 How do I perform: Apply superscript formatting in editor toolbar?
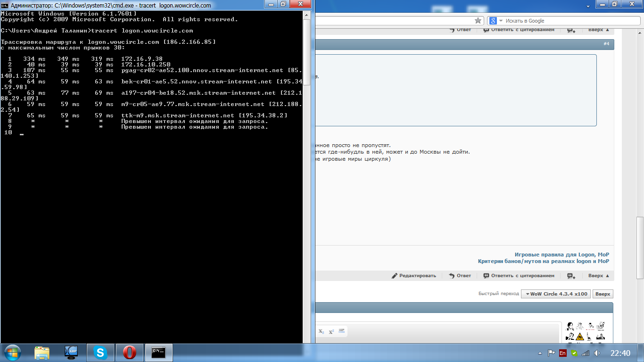(x=331, y=331)
